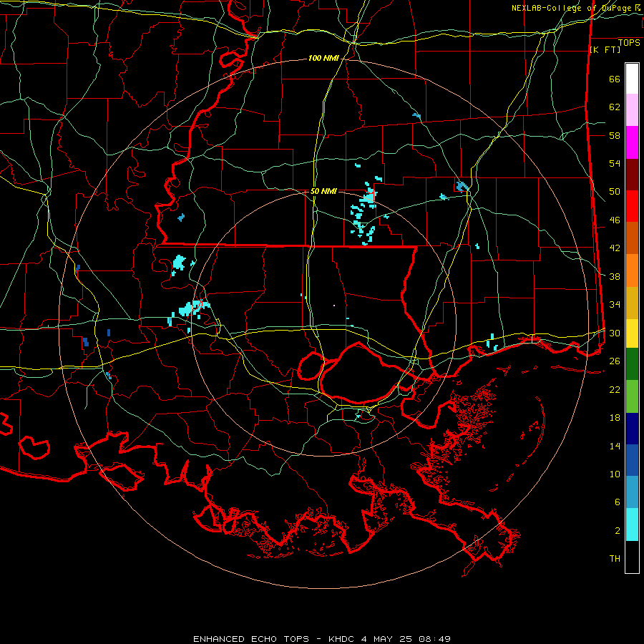Click the light pink swatch at 62 kft
Screen dimensions: 644x644
pyautogui.click(x=632, y=110)
